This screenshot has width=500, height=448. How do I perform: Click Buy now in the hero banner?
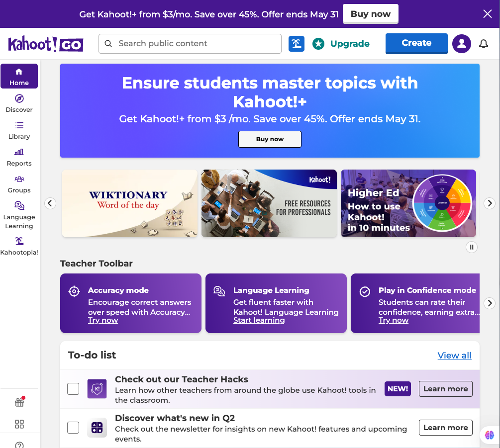coord(270,139)
